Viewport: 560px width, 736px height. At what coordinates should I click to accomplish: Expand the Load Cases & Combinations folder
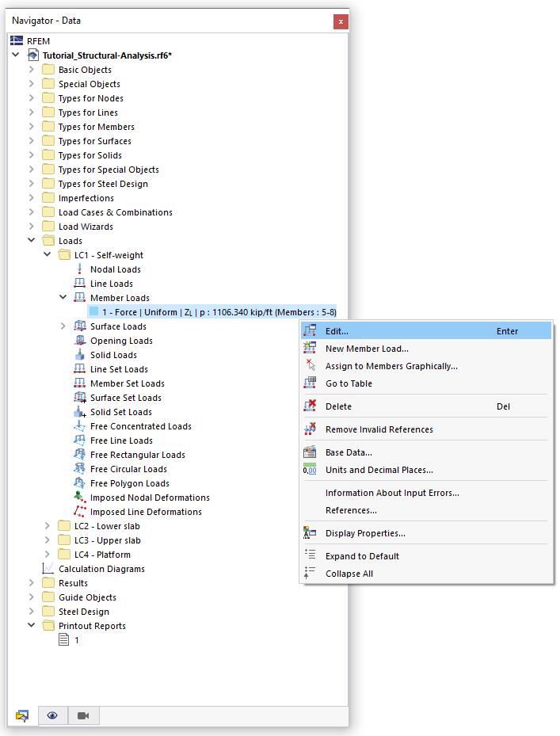[32, 212]
